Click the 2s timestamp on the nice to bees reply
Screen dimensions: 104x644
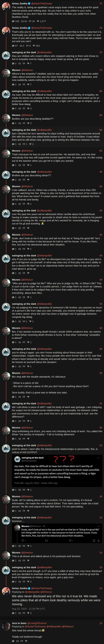[x=101, y=623]
